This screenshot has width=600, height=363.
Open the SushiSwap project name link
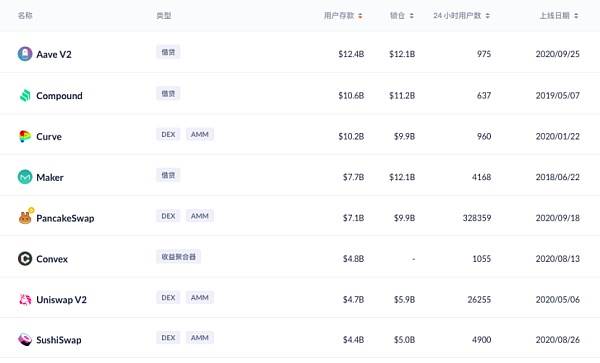pyautogui.click(x=59, y=340)
